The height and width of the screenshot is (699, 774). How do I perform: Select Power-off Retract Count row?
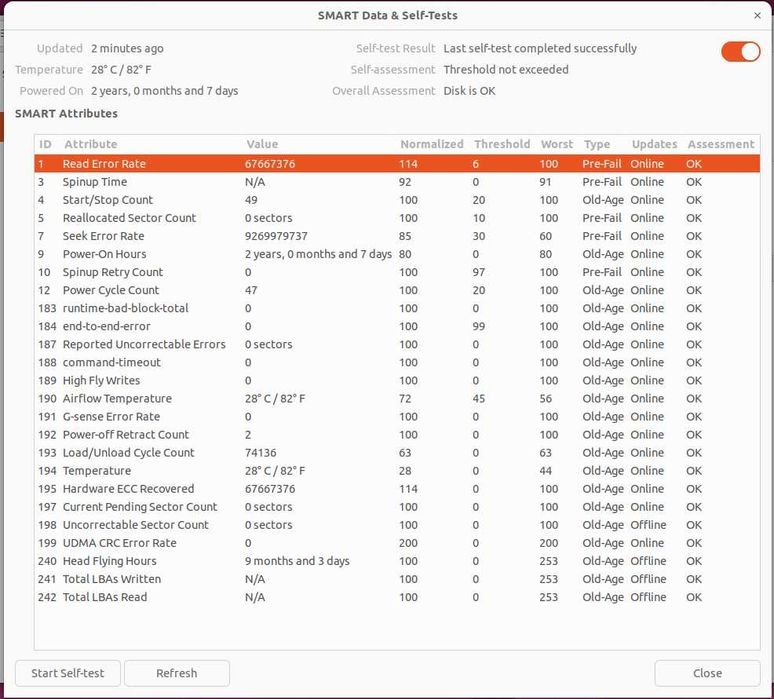click(x=397, y=434)
